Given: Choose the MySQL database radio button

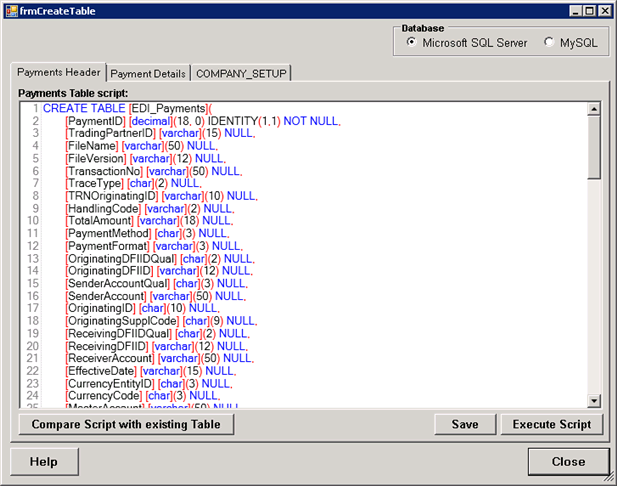Looking at the screenshot, I should click(549, 43).
